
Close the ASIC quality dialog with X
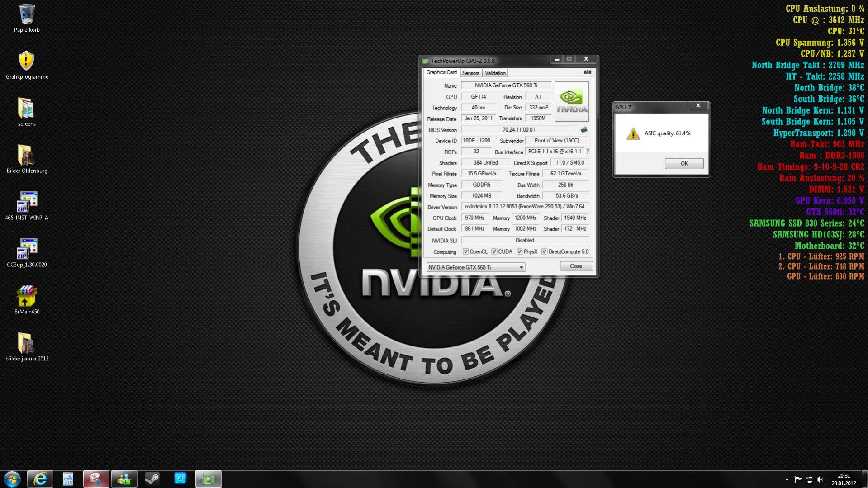[x=698, y=105]
